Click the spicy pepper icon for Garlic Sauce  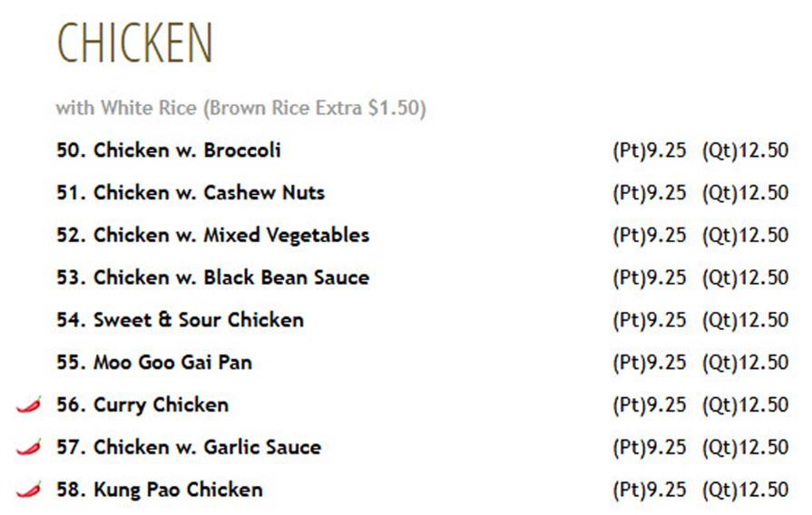[x=28, y=447]
